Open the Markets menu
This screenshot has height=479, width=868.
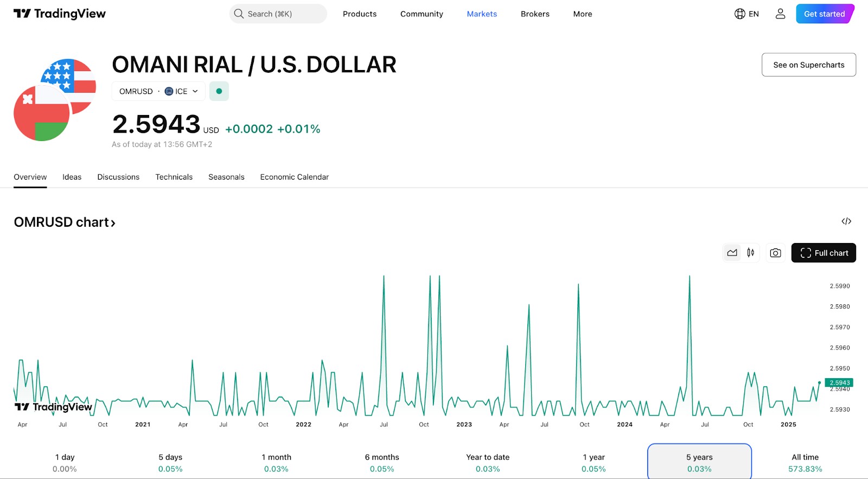482,14
